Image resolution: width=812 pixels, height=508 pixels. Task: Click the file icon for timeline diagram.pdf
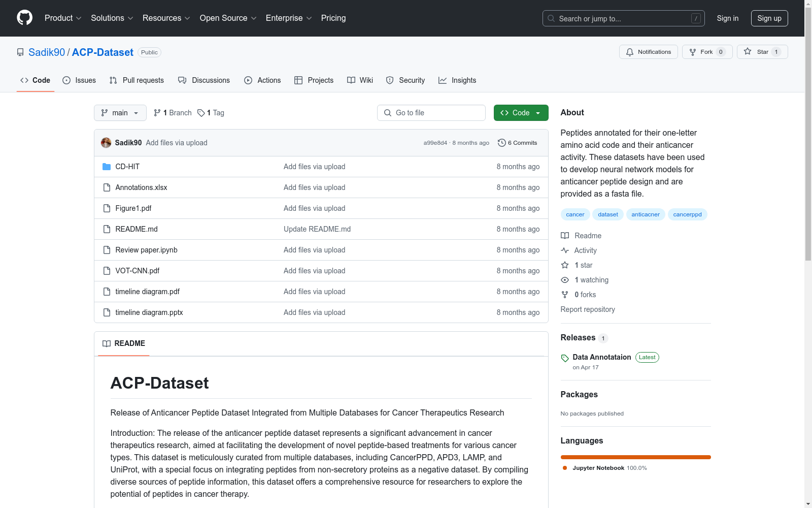pyautogui.click(x=107, y=292)
